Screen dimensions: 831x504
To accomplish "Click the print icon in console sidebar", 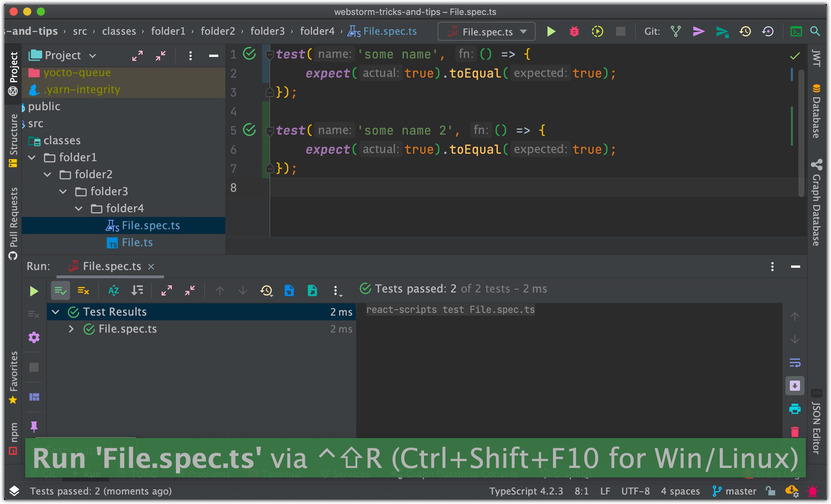I will point(795,409).
